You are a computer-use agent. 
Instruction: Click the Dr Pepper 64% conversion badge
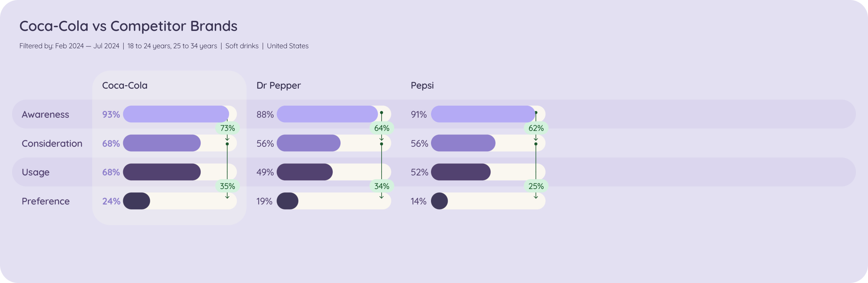(x=382, y=128)
